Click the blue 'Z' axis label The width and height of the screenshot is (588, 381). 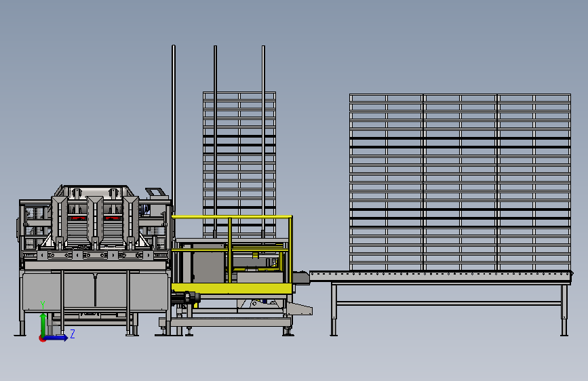[73, 334]
